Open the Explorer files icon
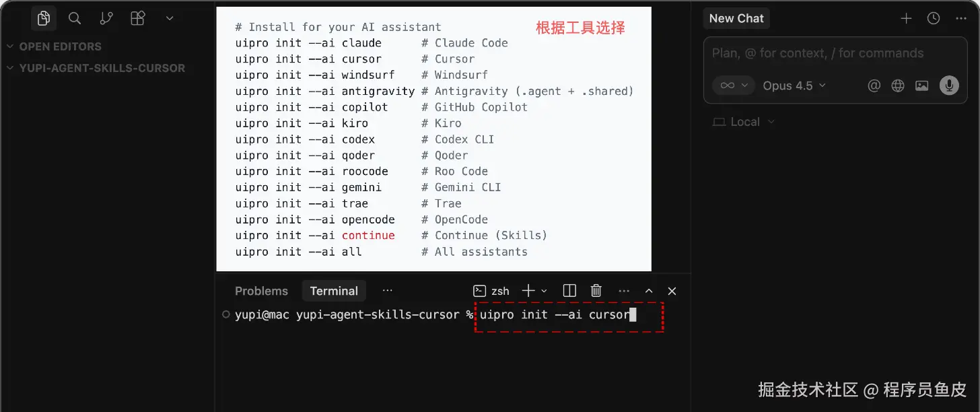The height and width of the screenshot is (412, 980). click(44, 18)
